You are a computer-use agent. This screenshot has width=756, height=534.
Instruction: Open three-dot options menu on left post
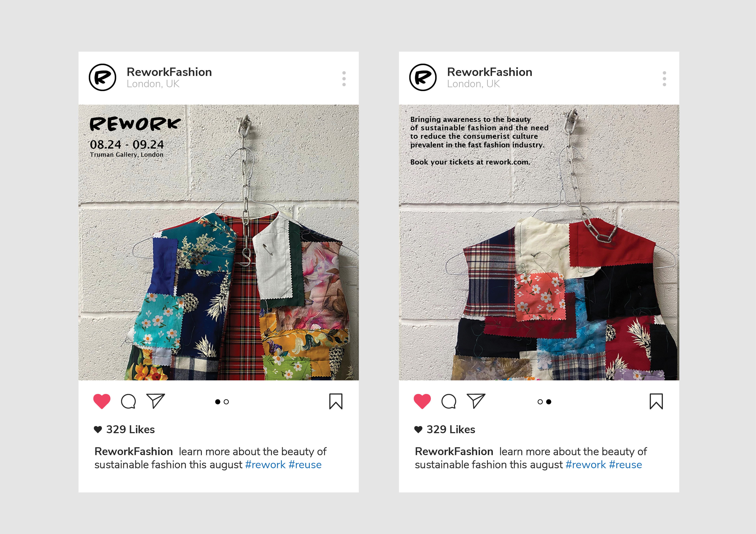click(x=344, y=79)
